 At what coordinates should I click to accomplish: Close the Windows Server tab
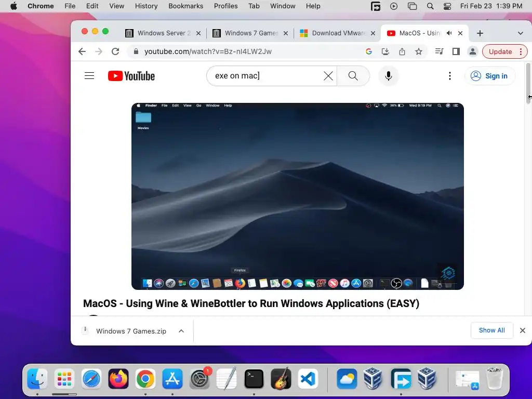198,33
